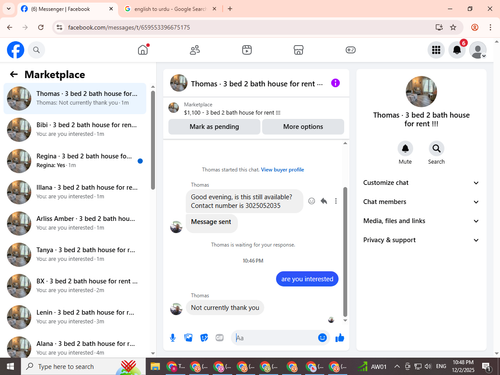Click the $1,100 listing title text
This screenshot has width=500, height=375.
(232, 113)
